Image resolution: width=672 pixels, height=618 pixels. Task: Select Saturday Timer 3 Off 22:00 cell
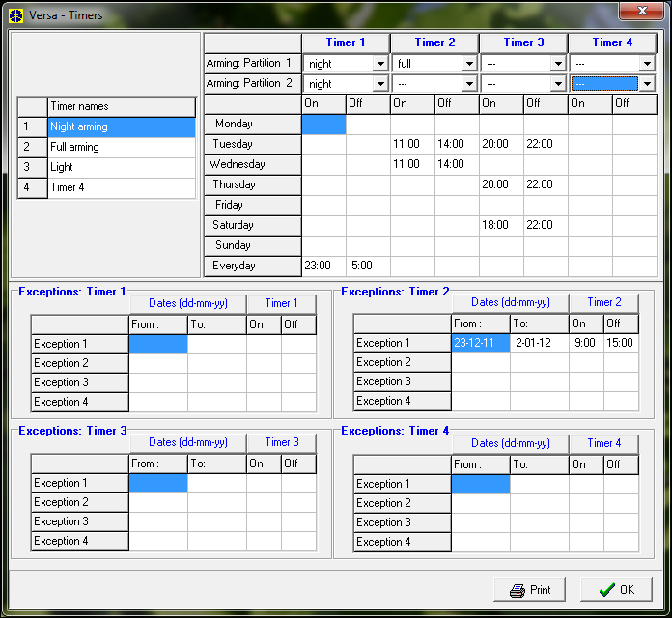(546, 225)
